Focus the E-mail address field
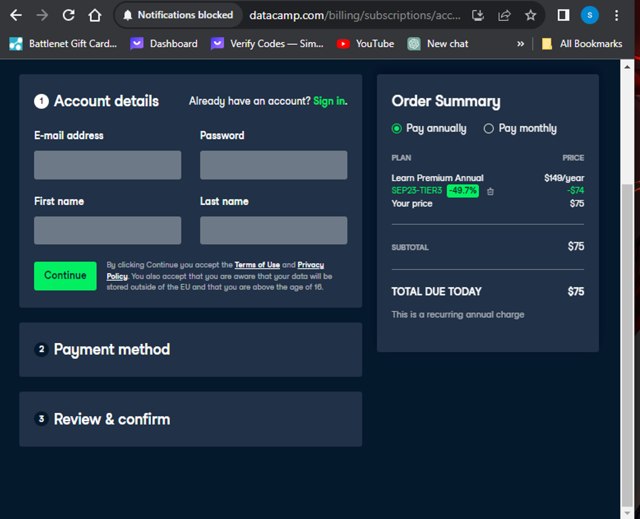 point(107,165)
